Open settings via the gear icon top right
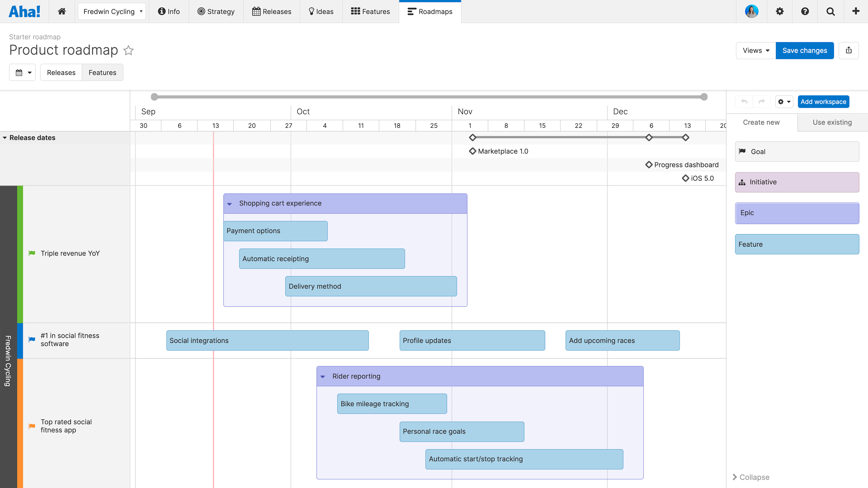The height and width of the screenshot is (488, 868). 780,11
